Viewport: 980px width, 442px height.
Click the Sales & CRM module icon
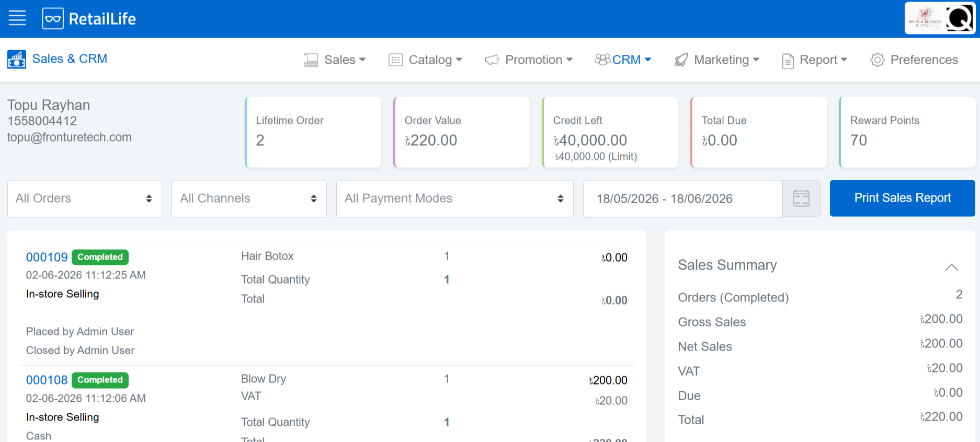tap(17, 59)
